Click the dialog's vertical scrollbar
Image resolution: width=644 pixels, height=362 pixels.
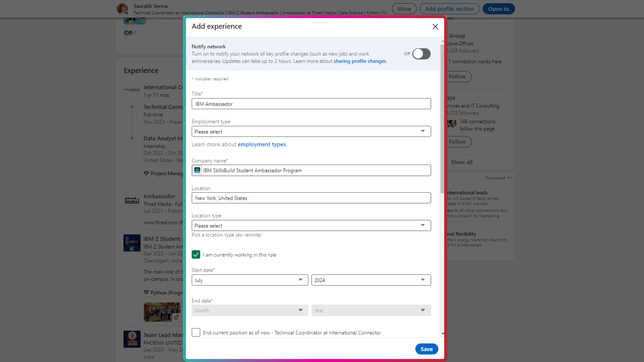coord(443,118)
